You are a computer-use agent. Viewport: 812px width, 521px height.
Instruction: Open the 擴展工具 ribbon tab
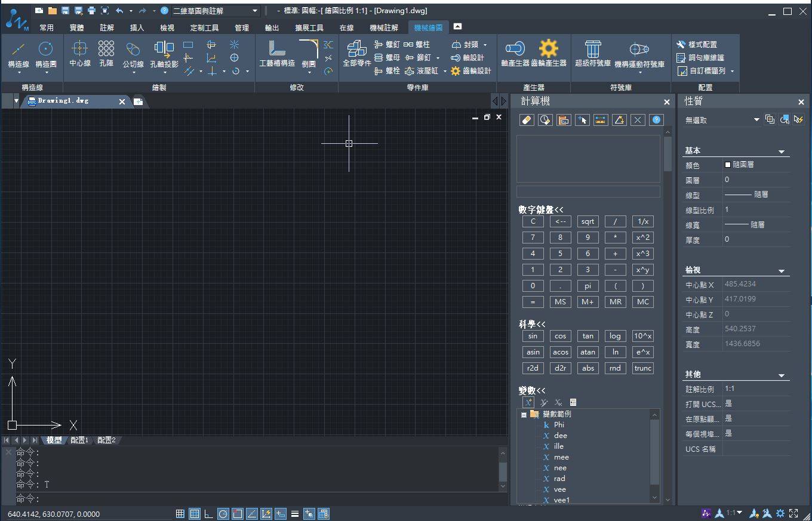(x=309, y=27)
